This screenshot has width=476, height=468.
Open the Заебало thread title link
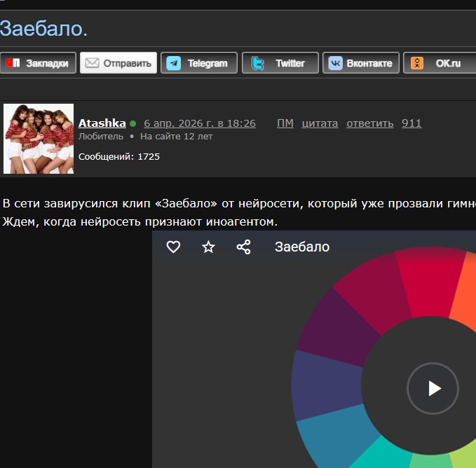(x=43, y=29)
